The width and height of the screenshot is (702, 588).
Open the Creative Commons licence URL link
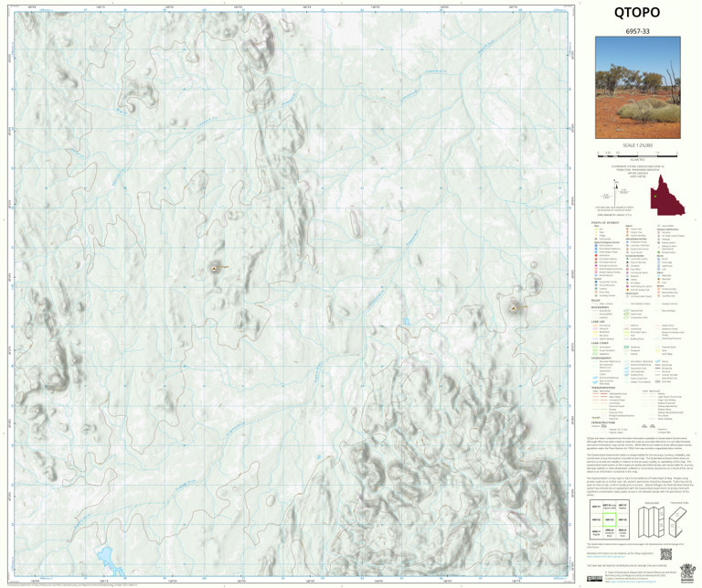tap(632, 581)
